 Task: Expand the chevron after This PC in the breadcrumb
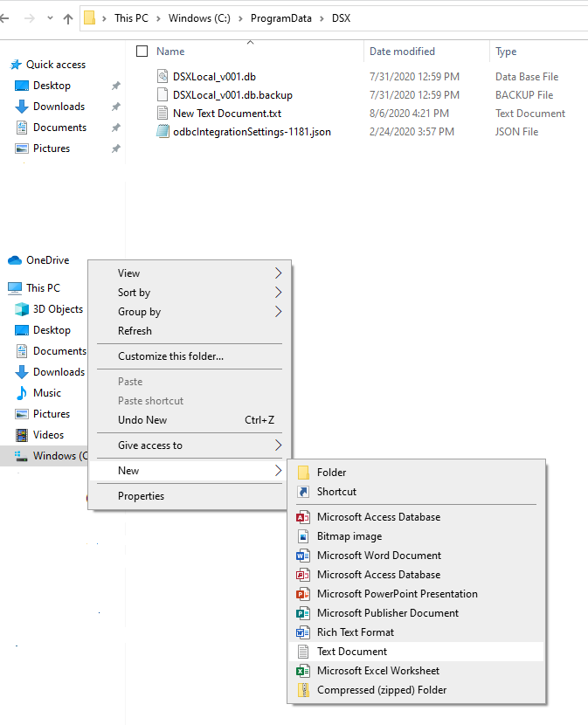point(158,18)
